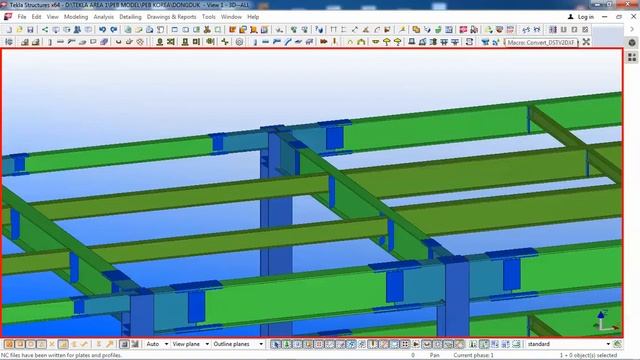Click the multi-user people icon in the top toolbar
The width and height of the screenshot is (640, 360).
coord(77,30)
